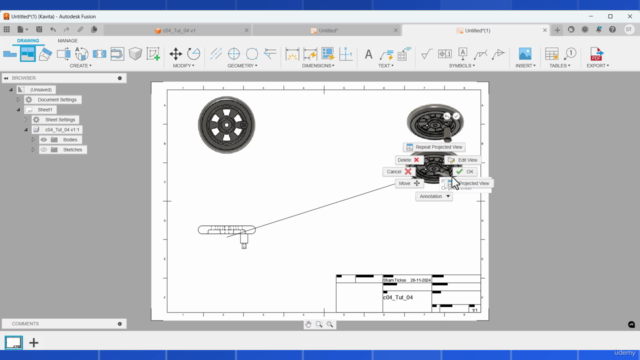Select the Datum Identifier symbol tool
This screenshot has height=360, width=640.
point(462,54)
